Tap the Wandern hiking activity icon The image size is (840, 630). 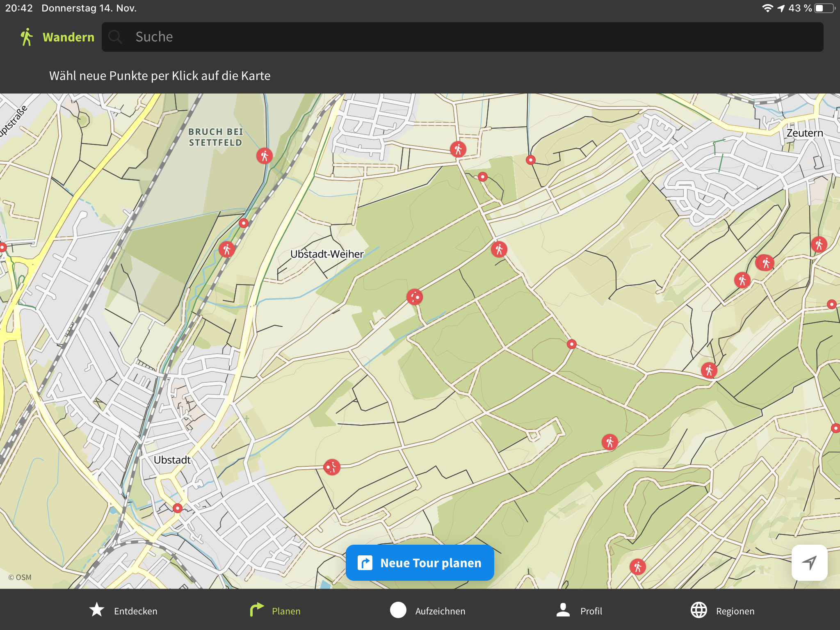[27, 37]
